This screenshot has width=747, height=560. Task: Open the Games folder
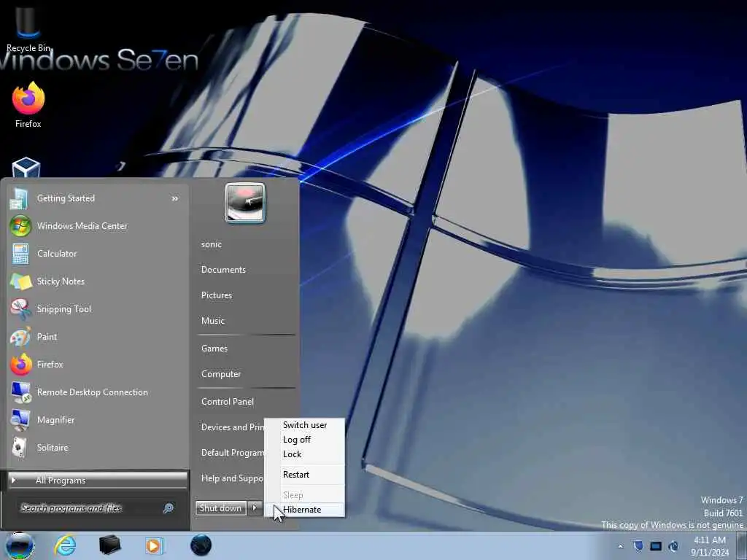214,349
